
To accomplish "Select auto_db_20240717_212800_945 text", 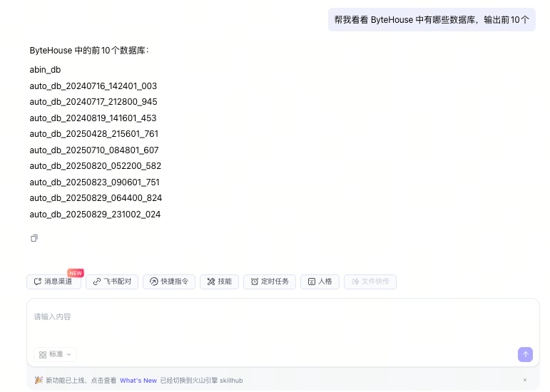I will coord(93,102).
